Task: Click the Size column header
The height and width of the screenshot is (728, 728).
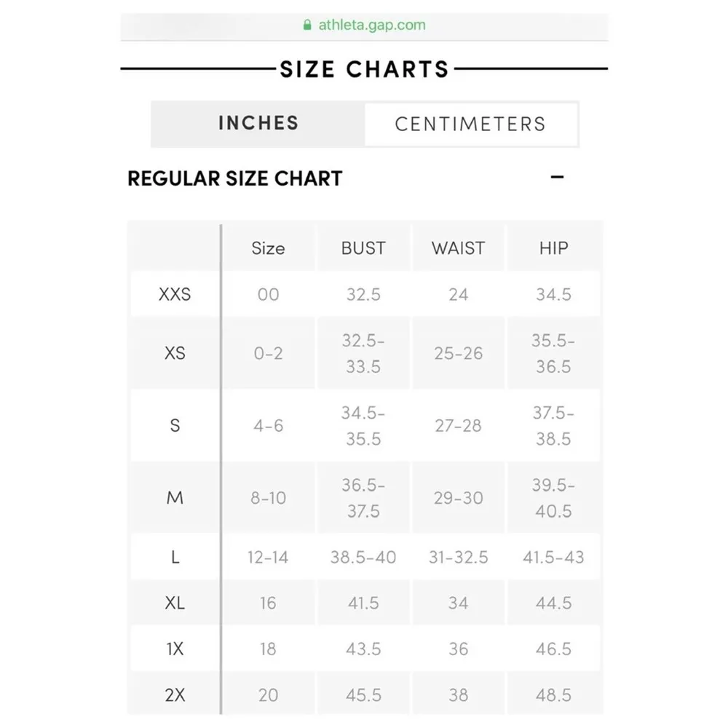Action: [x=268, y=248]
